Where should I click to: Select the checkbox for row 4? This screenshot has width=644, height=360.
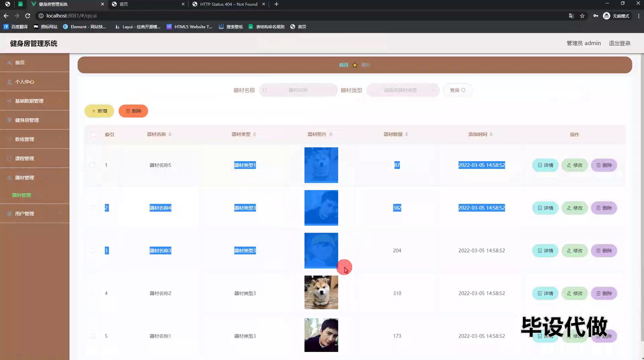click(x=93, y=294)
